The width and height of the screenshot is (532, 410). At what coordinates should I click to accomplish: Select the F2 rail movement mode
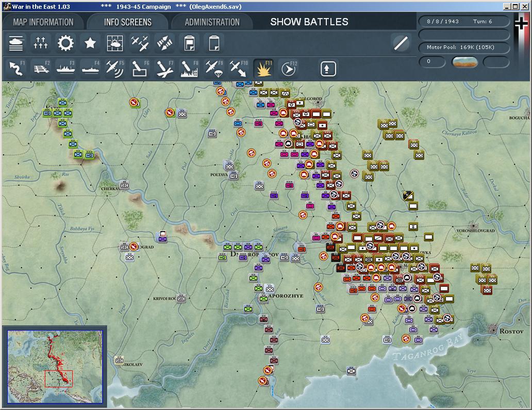[x=41, y=68]
